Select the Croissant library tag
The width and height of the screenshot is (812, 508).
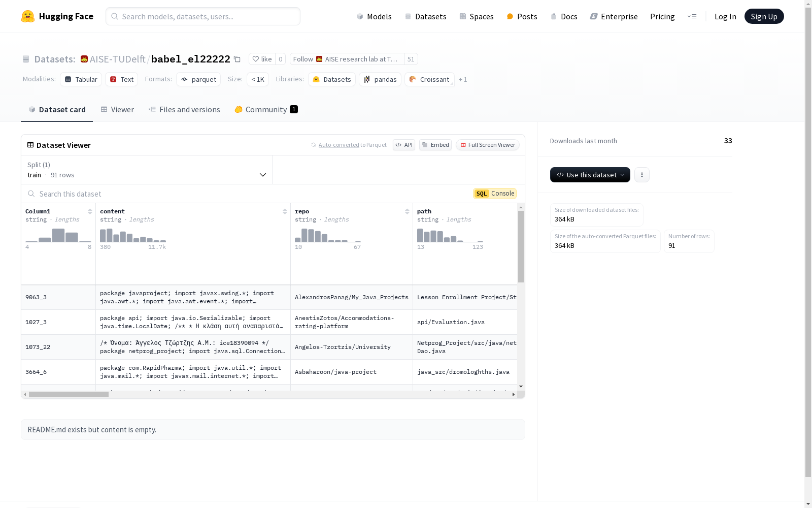tap(429, 79)
